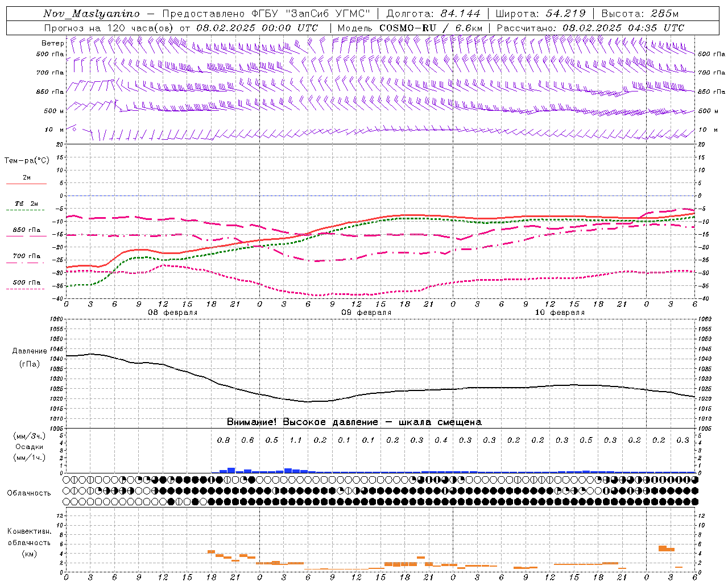This screenshot has width=728, height=582.
Task: Click the Конвективн. облачность label
Action: coord(29,542)
